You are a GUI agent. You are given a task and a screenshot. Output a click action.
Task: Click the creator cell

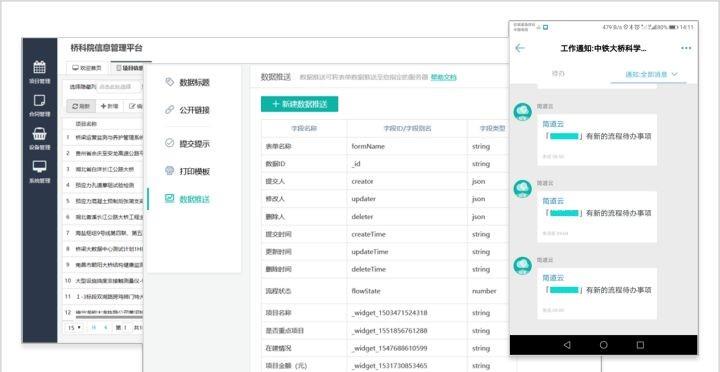(407, 181)
